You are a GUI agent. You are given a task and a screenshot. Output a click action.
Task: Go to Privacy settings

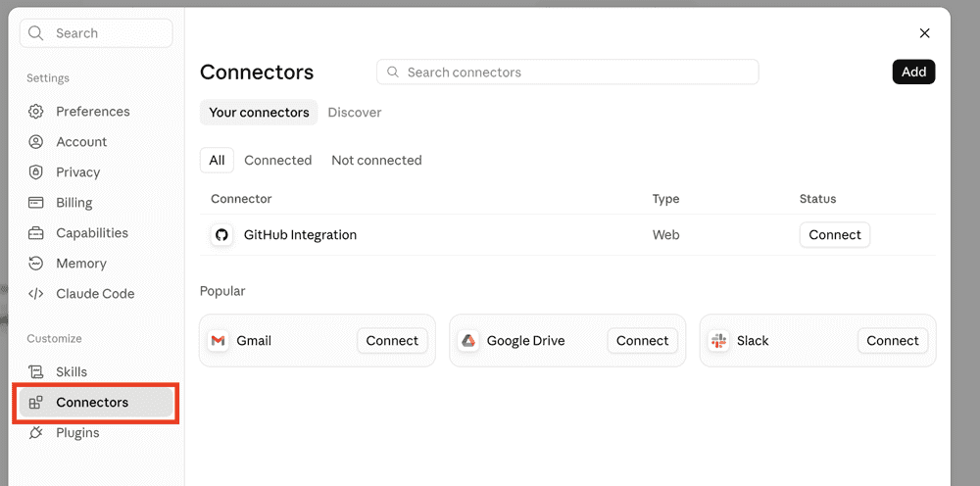96,172
